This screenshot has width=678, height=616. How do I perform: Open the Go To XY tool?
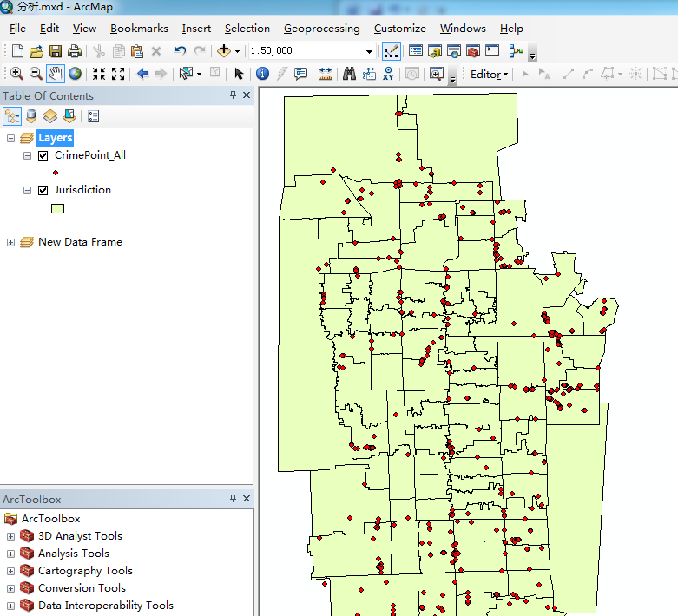pyautogui.click(x=389, y=75)
